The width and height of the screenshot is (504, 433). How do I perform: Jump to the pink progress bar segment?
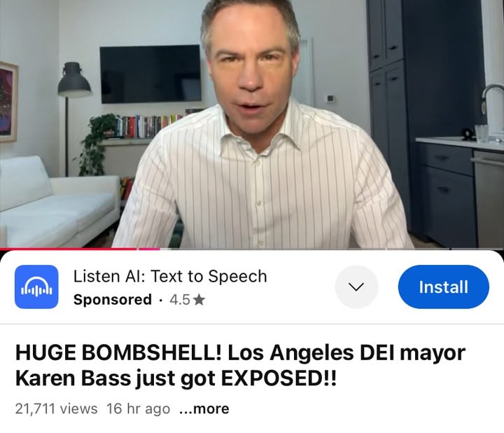[x=149, y=249]
